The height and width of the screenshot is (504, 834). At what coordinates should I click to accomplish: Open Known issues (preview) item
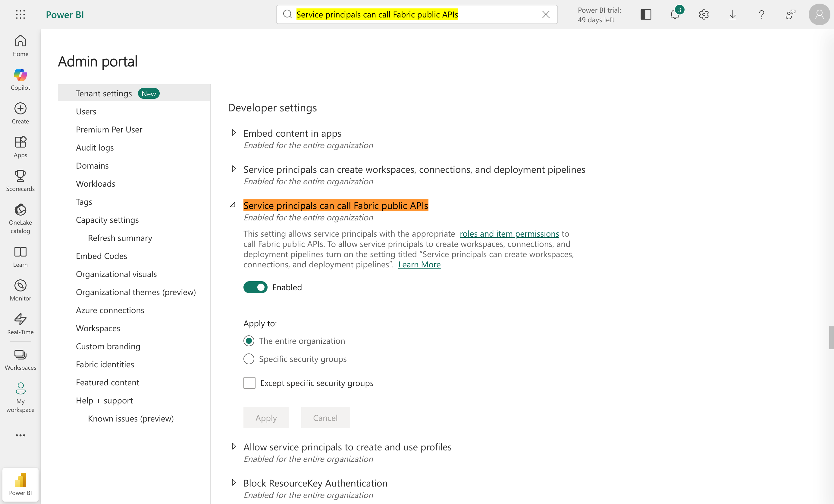131,419
